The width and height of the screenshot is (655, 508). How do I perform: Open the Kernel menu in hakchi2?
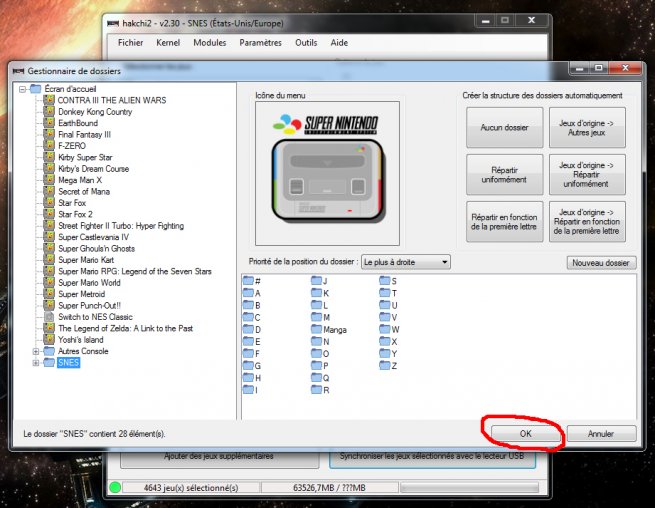[168, 43]
